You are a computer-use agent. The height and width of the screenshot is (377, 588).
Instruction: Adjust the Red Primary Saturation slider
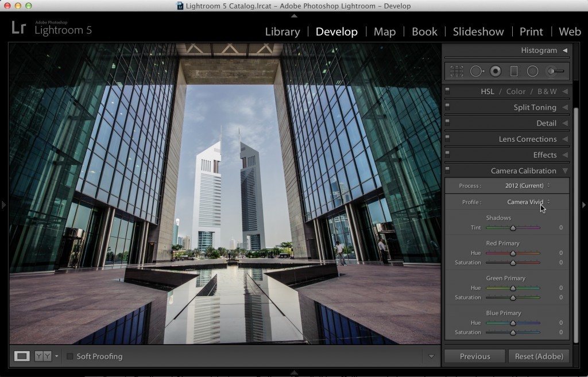pyautogui.click(x=513, y=263)
